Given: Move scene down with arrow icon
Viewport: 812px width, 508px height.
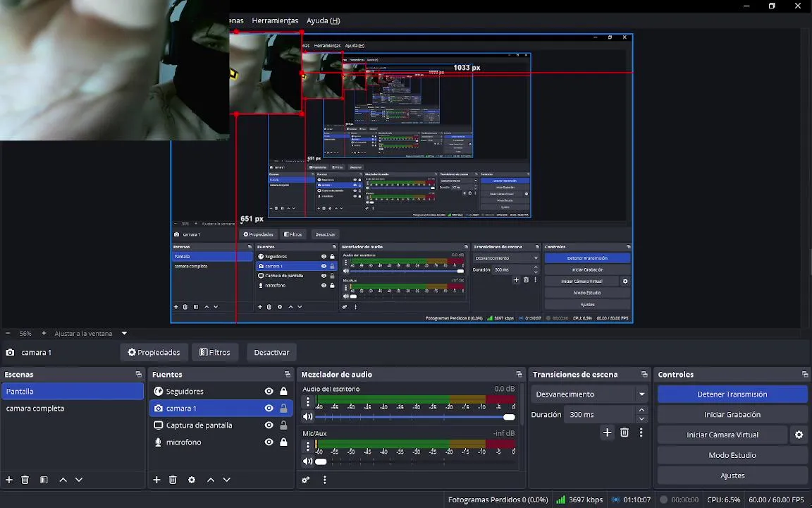Looking at the screenshot, I should pos(79,480).
